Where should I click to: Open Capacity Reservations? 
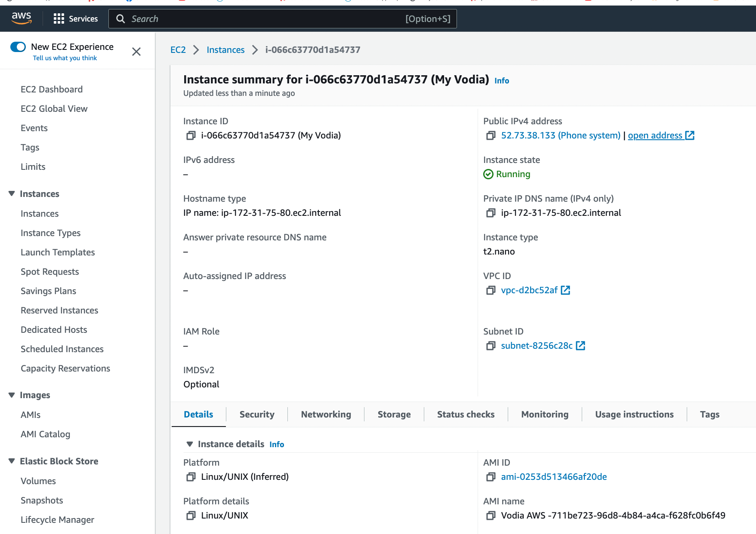tap(65, 368)
